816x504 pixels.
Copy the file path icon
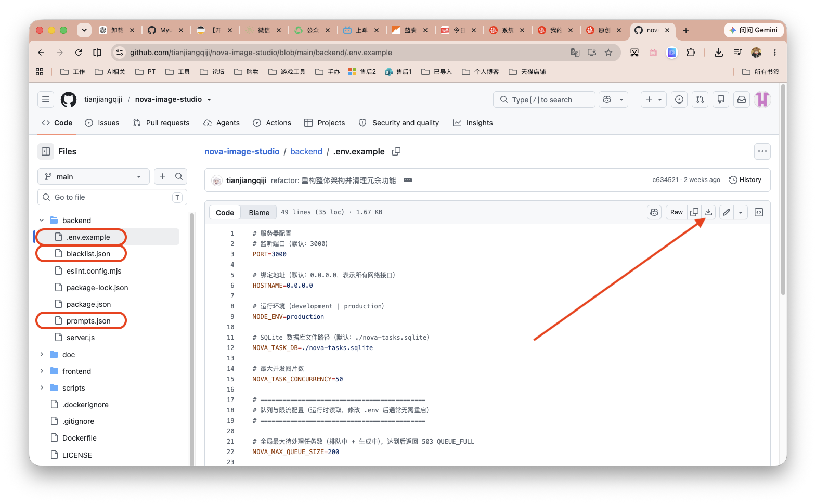tap(396, 151)
